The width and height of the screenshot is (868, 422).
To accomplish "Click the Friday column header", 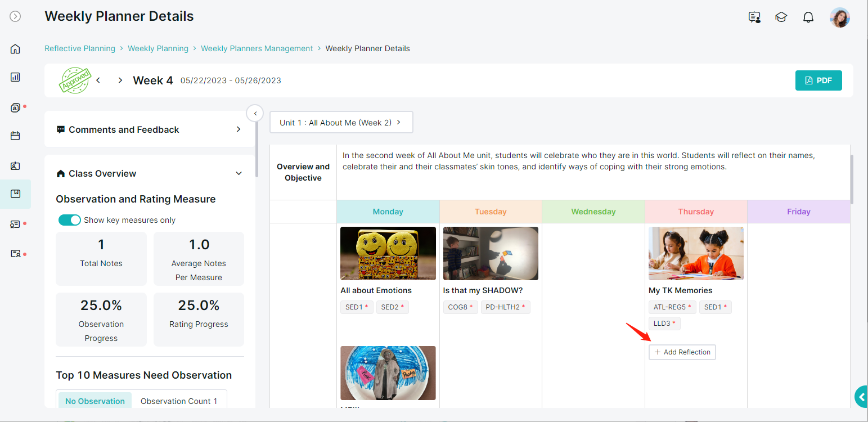I will [x=799, y=212].
